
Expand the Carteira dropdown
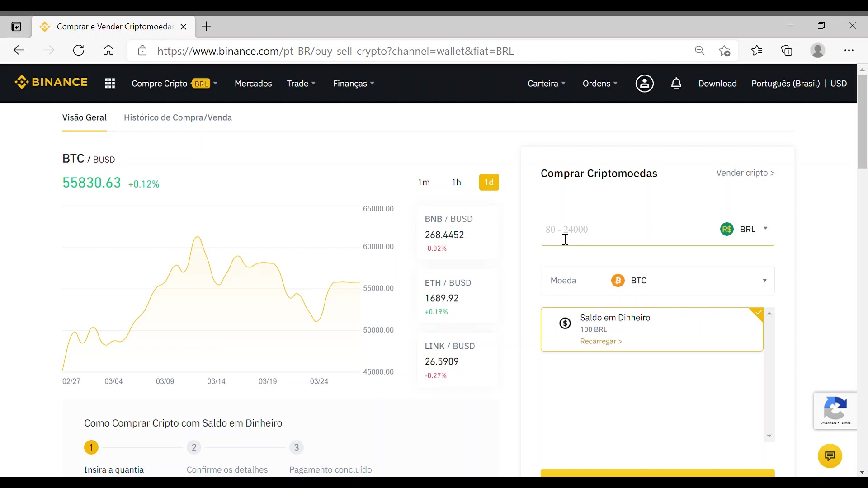[x=547, y=84]
